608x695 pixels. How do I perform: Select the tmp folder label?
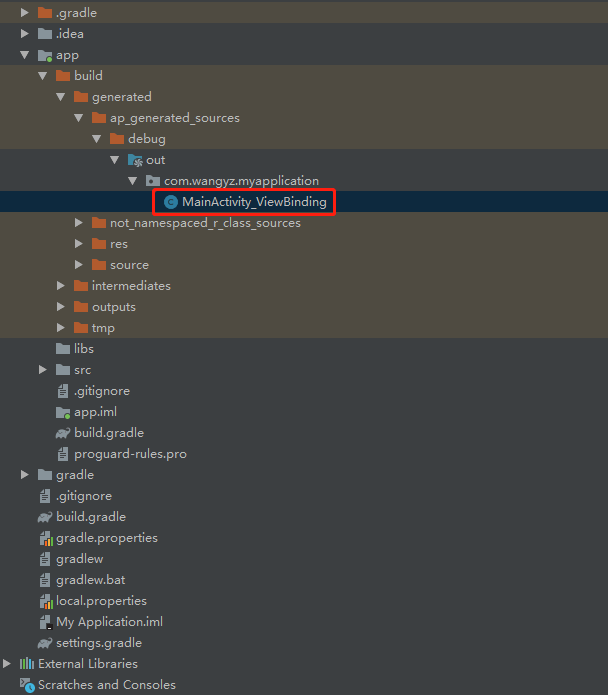pos(103,328)
